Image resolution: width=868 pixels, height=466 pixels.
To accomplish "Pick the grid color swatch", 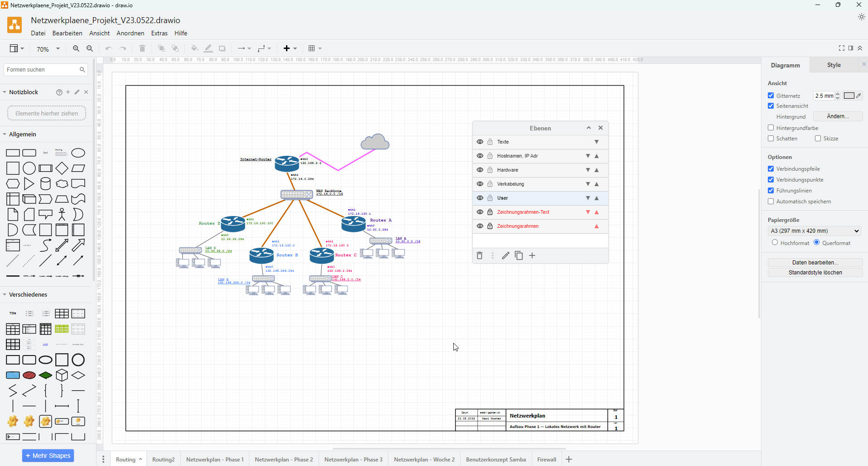I will [x=849, y=96].
